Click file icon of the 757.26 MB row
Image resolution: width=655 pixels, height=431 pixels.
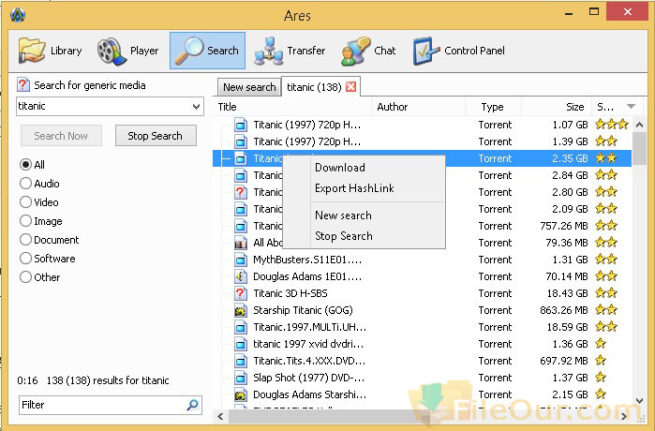pyautogui.click(x=241, y=226)
